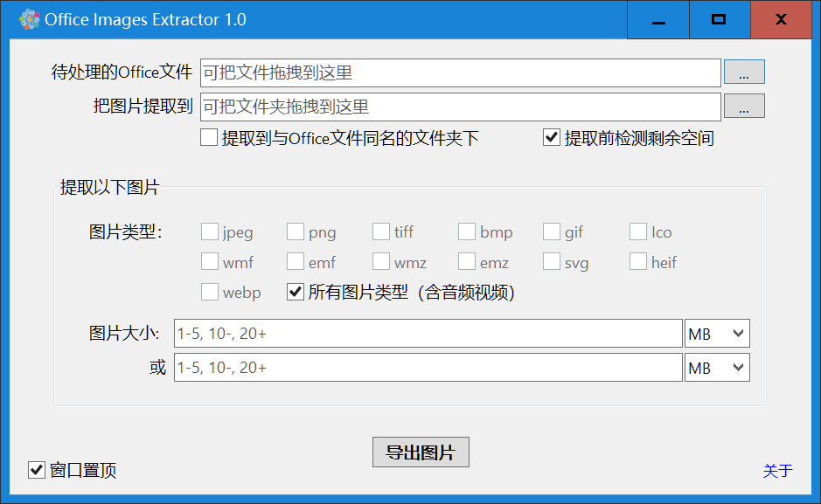Check the gif image type
The image size is (821, 504).
point(552,231)
